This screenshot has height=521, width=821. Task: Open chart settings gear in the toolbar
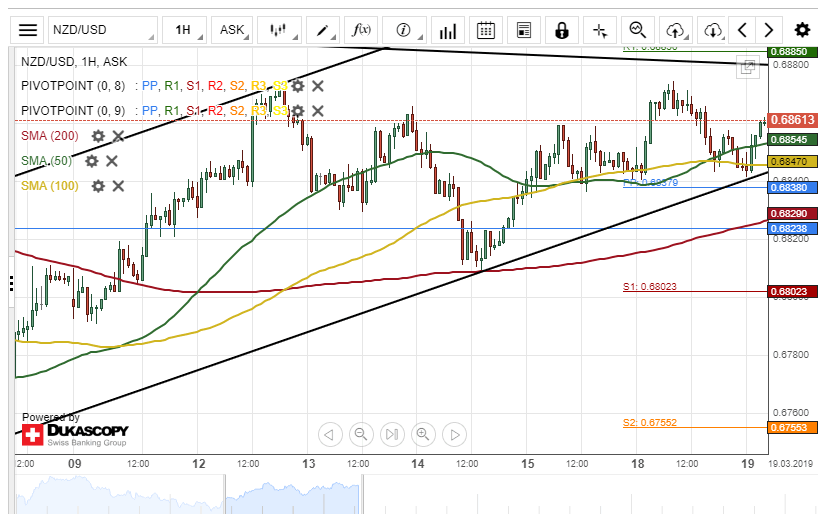[x=802, y=30]
